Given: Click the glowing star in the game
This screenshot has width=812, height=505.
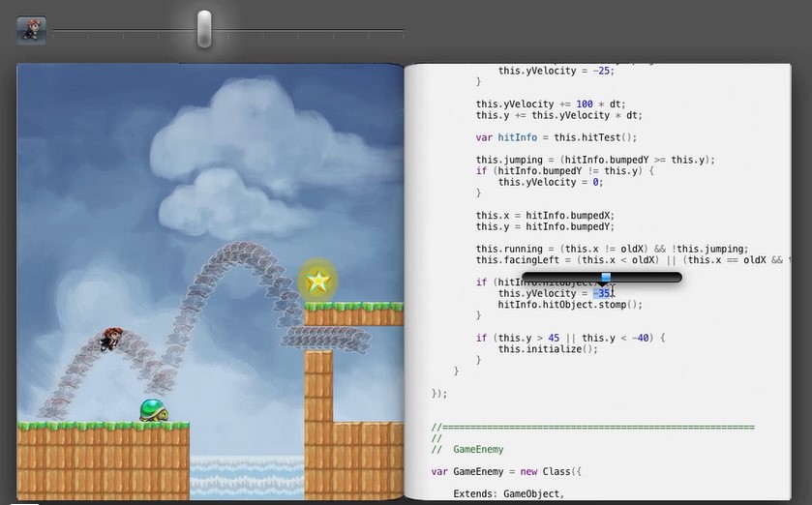Looking at the screenshot, I should tap(317, 282).
